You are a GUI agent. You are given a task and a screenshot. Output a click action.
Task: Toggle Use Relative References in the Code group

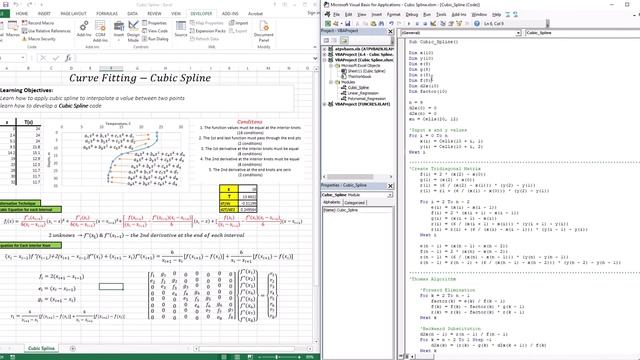46,31
